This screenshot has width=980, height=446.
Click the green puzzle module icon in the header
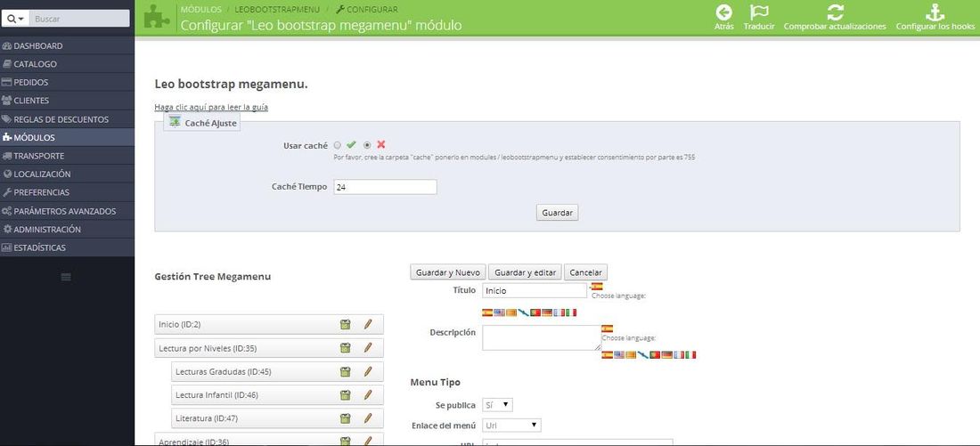156,17
